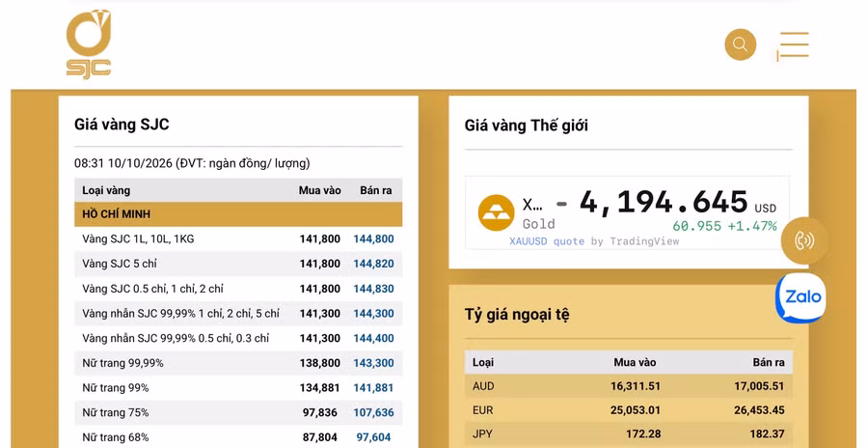Viewport: 868px width, 448px height.
Task: Click the timestamp 08:31 10/10/2026
Action: [x=123, y=163]
